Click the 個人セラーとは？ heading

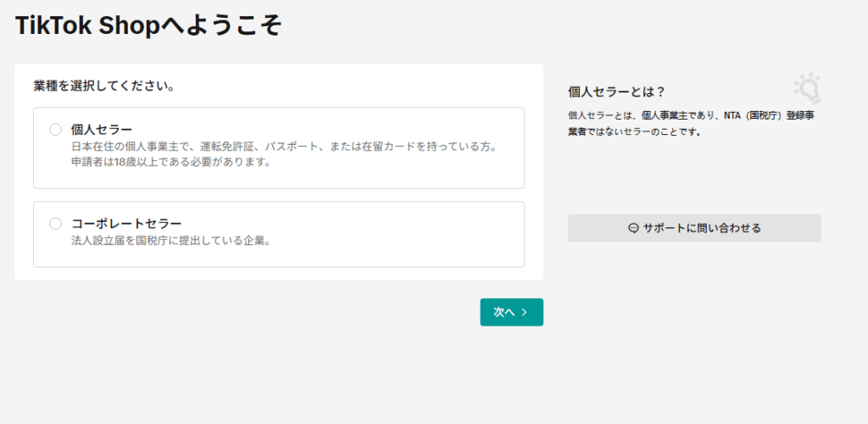(616, 92)
